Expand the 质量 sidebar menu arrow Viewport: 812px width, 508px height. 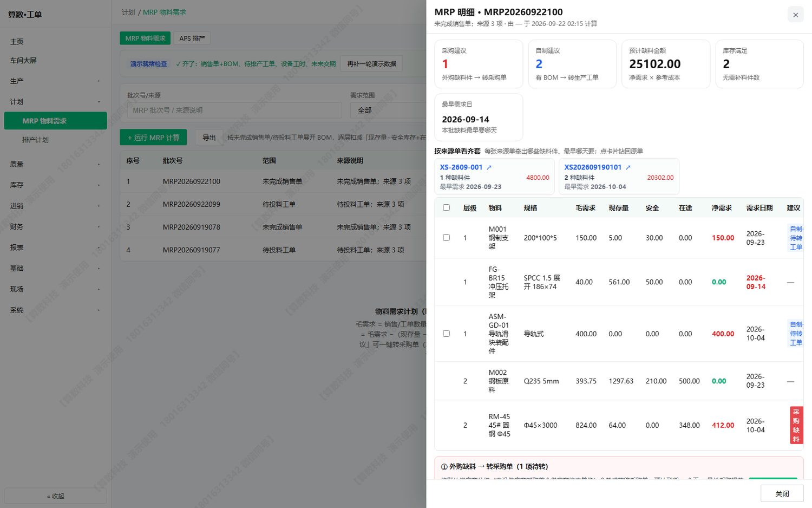pyautogui.click(x=99, y=164)
